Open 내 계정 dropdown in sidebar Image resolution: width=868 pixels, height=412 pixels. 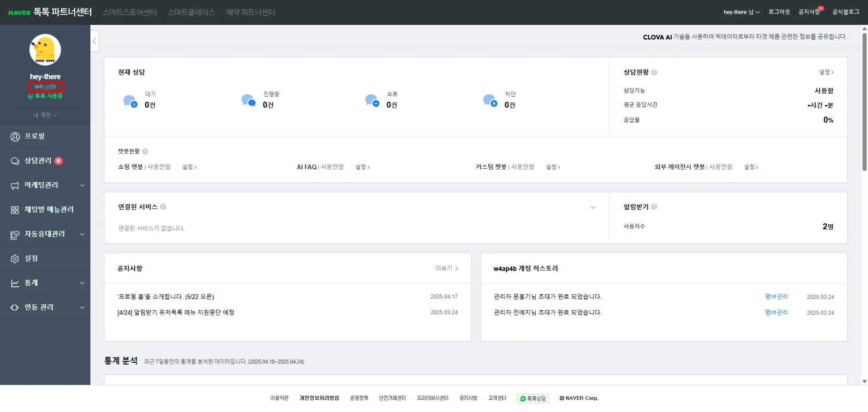[45, 115]
